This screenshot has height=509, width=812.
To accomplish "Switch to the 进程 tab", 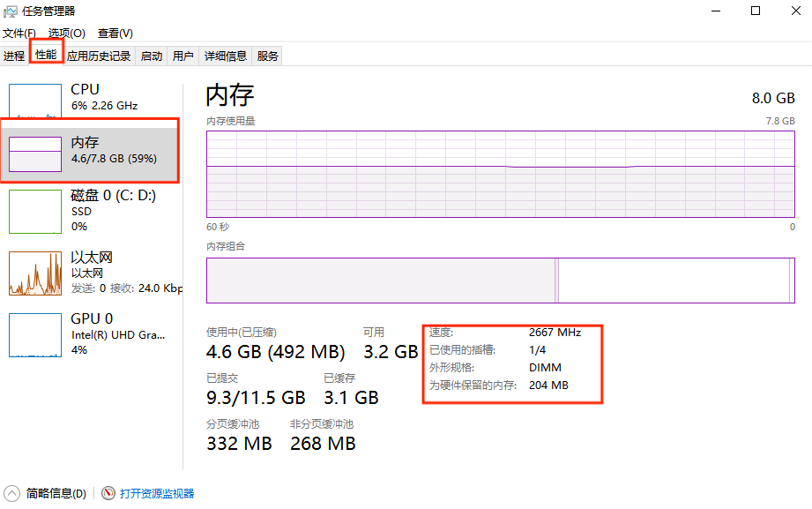I will [x=14, y=56].
